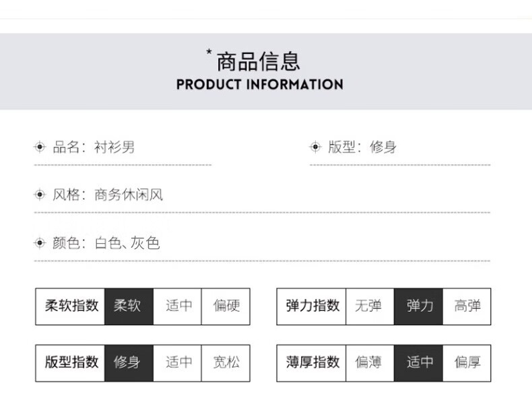
Task: Select highlighted 弹力 option
Action: point(418,306)
